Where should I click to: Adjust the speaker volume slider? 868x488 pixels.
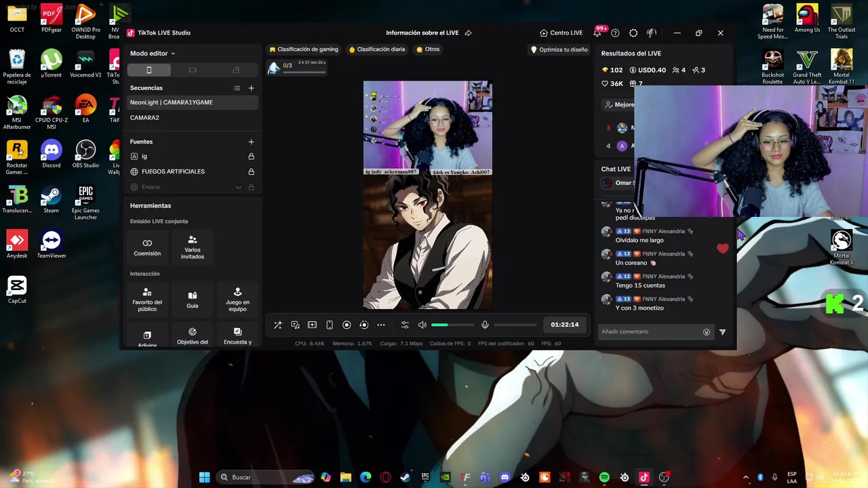click(452, 325)
